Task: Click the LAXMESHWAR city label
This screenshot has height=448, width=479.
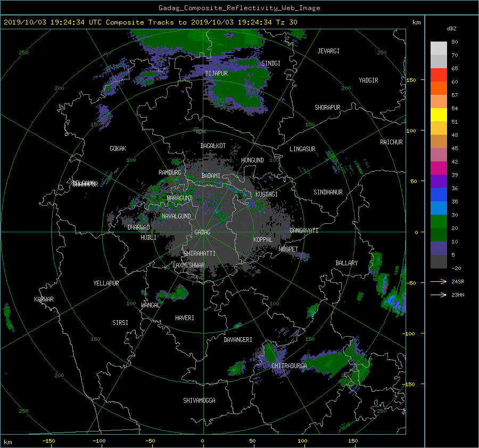Action: (x=188, y=265)
